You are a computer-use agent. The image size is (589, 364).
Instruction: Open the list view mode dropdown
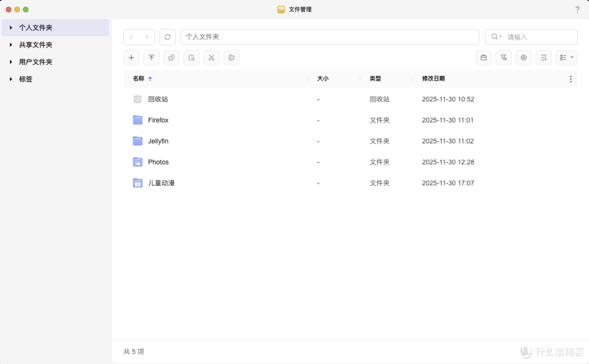click(567, 58)
